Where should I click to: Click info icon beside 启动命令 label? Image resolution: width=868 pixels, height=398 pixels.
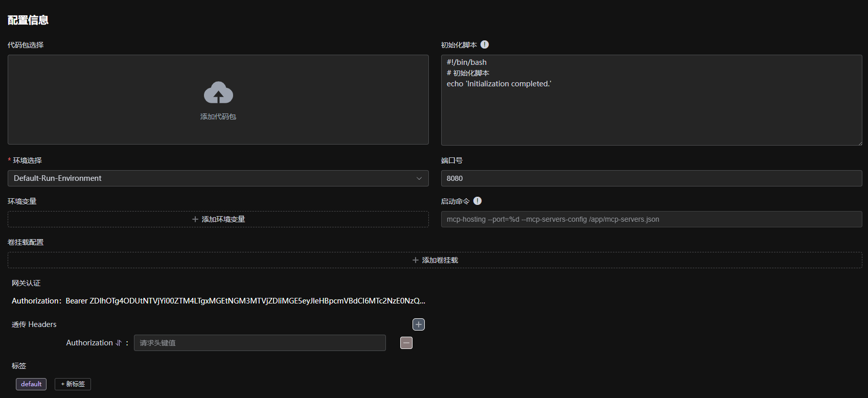coord(477,201)
